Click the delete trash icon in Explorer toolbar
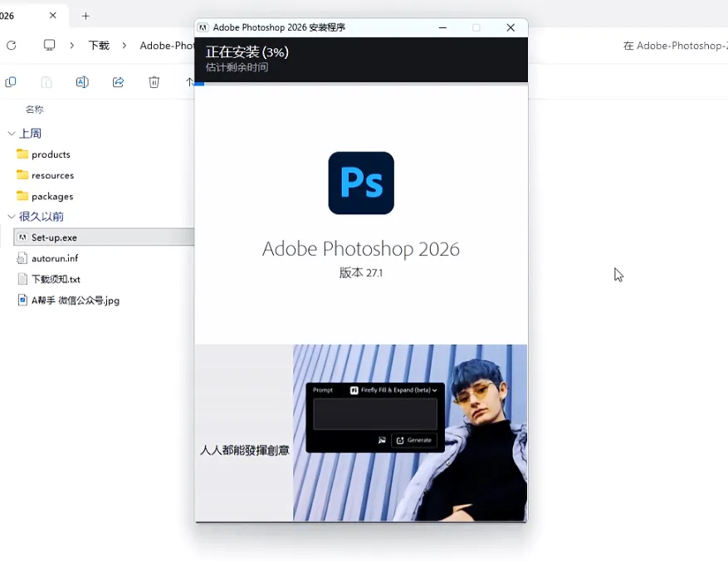Screen dimensions: 728x561 pos(154,82)
